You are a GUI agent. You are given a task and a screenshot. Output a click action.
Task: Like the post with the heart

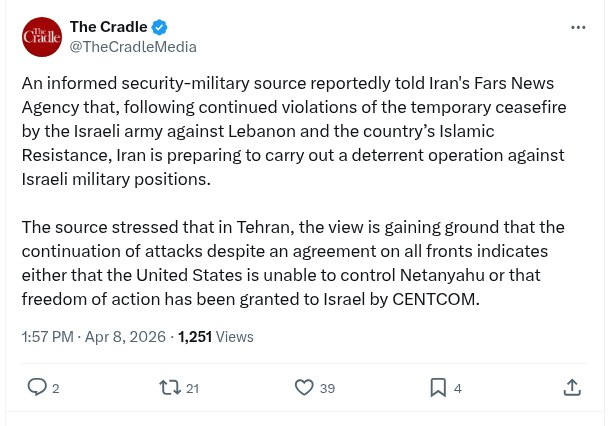[x=304, y=387]
